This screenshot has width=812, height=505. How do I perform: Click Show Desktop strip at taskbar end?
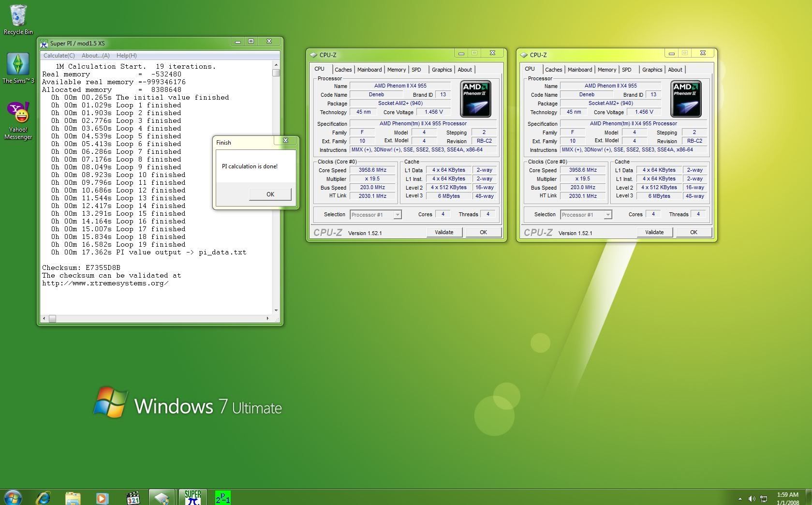pos(809,497)
